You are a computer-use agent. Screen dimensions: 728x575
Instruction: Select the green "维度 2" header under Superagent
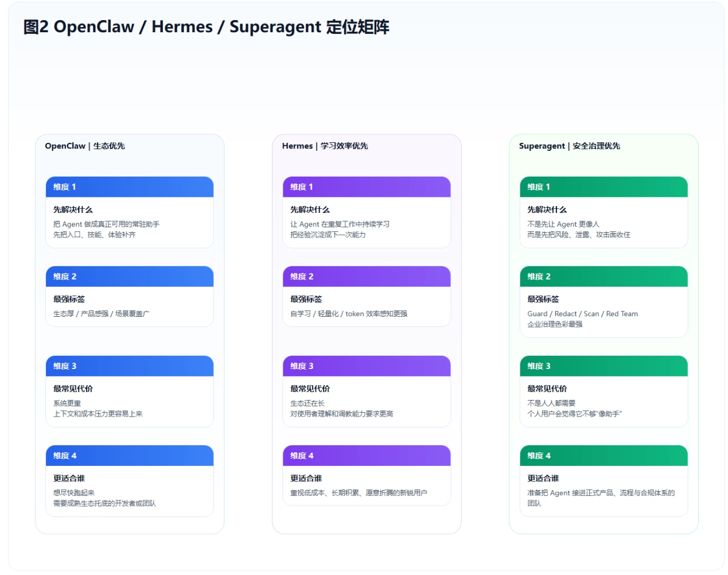pyautogui.click(x=604, y=277)
